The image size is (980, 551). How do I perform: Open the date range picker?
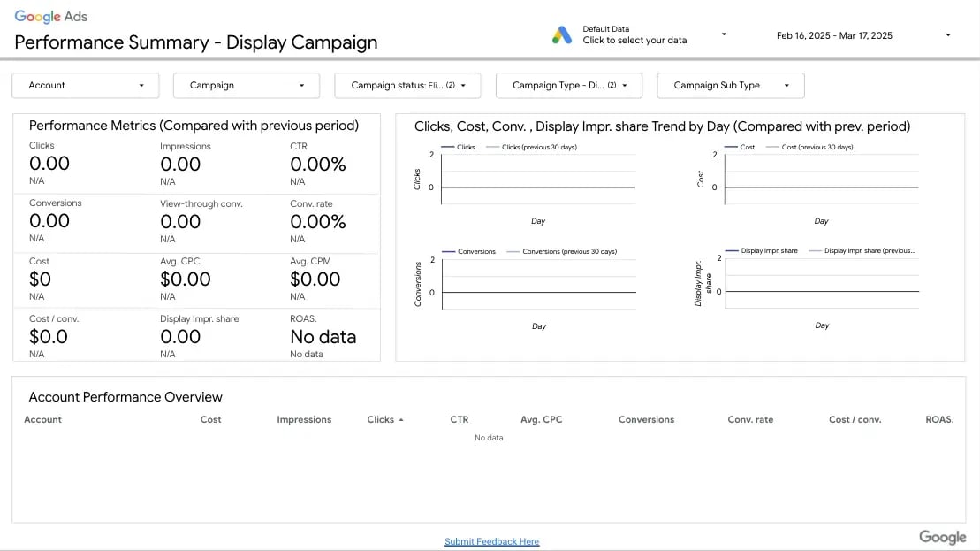[x=862, y=35]
